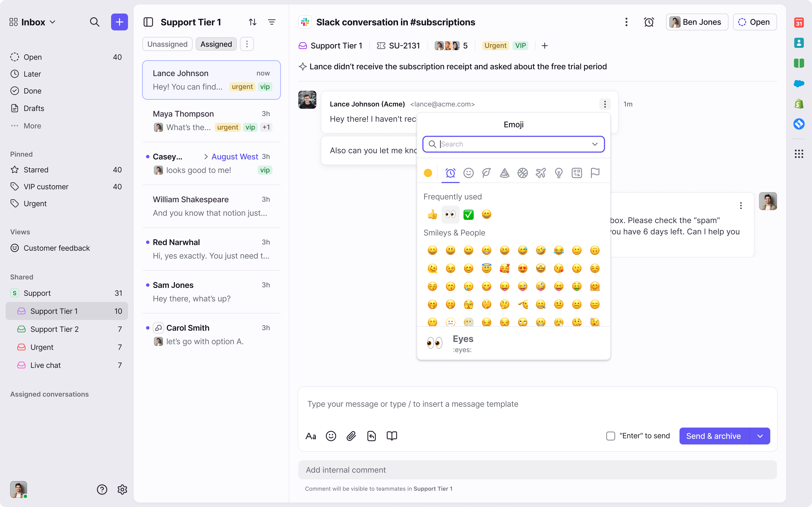The width and height of the screenshot is (812, 507).
Task: Open the attachment paperclip tool
Action: pos(351,436)
